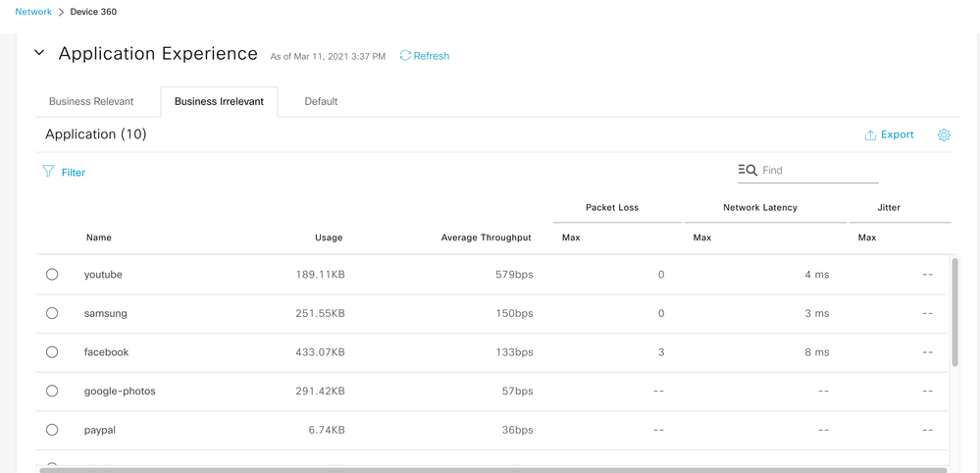Viewport: 980px width, 473px height.
Task: Click the Refresh icon beside the timestamp
Action: [405, 56]
